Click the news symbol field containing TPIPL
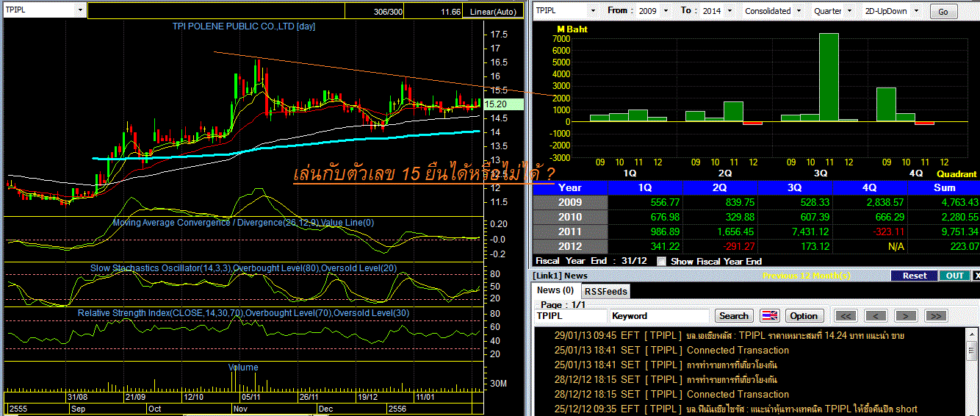The image size is (980, 416). click(571, 315)
